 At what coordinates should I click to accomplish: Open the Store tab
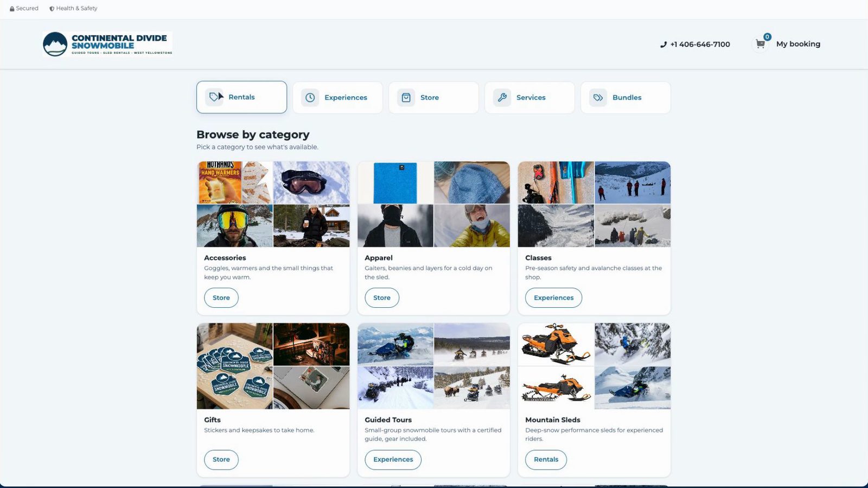[x=433, y=98]
